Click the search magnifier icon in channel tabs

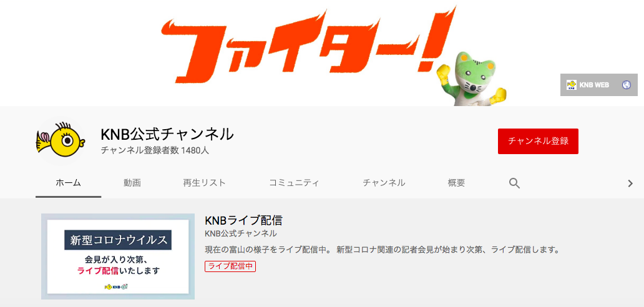(515, 183)
